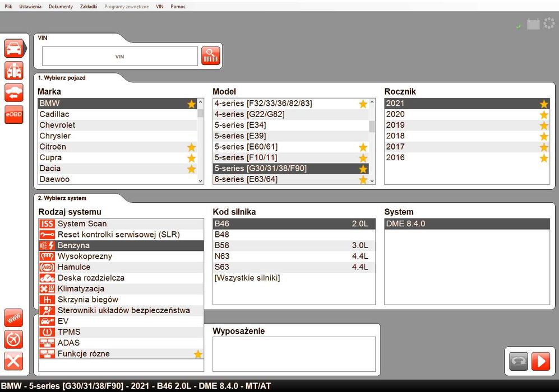Toggle star for Funkcje rózne
This screenshot has height=392, width=559.
[x=198, y=354]
